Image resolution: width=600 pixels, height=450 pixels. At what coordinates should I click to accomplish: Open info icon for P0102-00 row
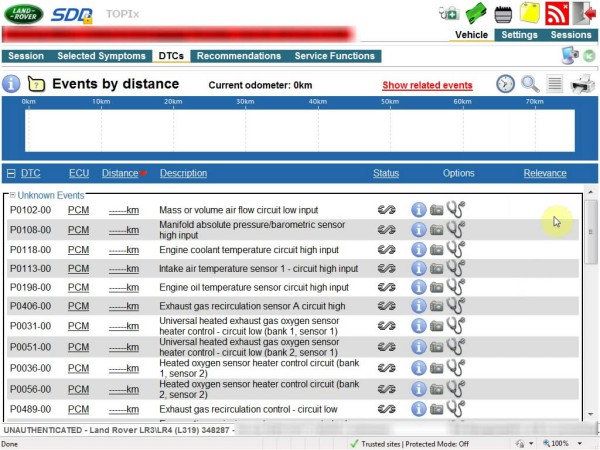point(419,210)
